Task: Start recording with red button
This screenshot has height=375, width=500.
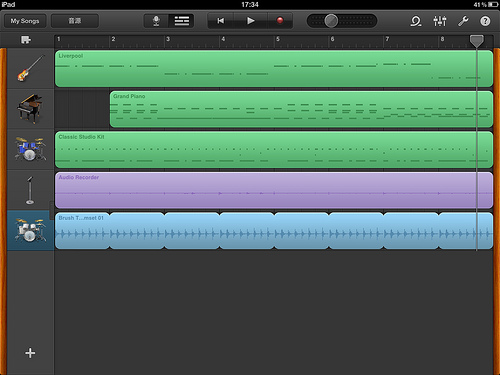Action: point(280,21)
